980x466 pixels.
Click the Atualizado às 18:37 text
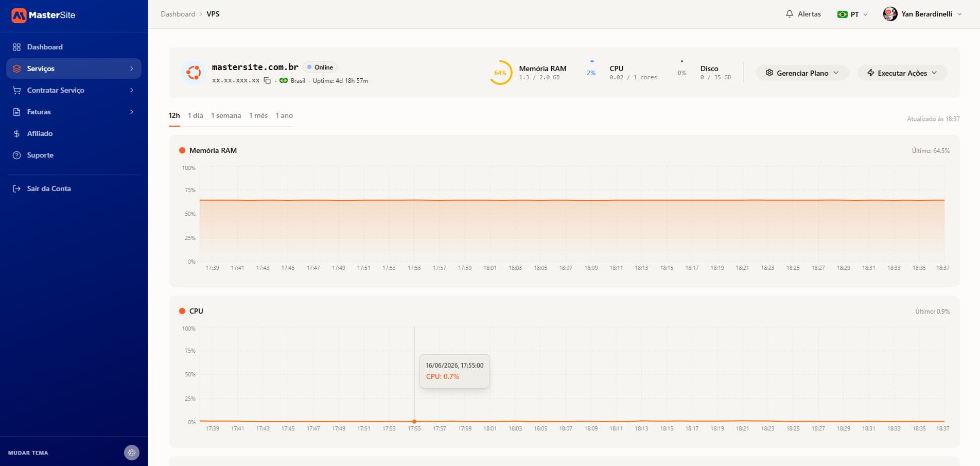click(933, 119)
